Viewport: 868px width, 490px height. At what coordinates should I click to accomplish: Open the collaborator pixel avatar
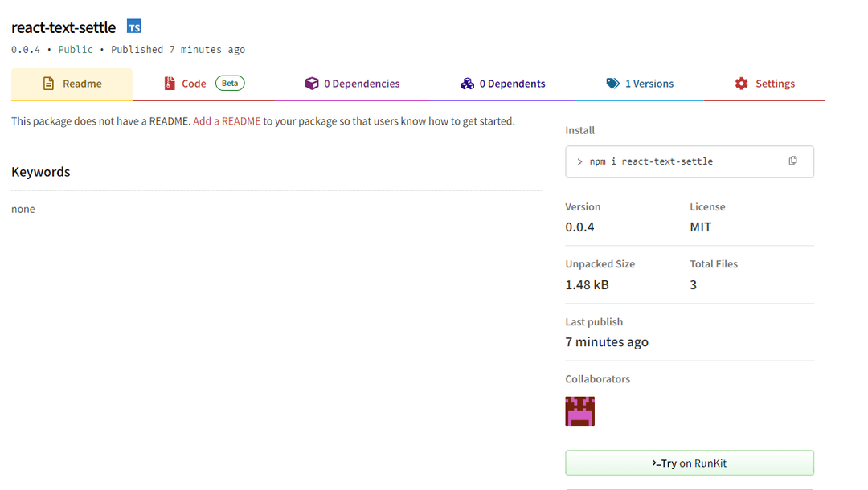(x=579, y=411)
